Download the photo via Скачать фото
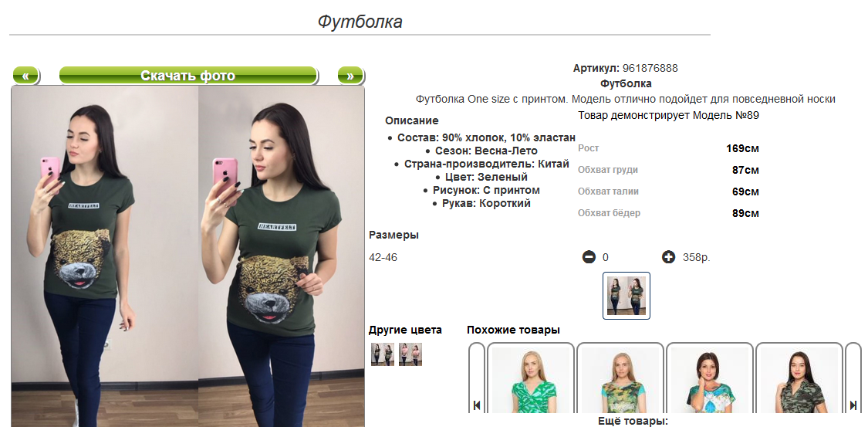 coord(188,76)
